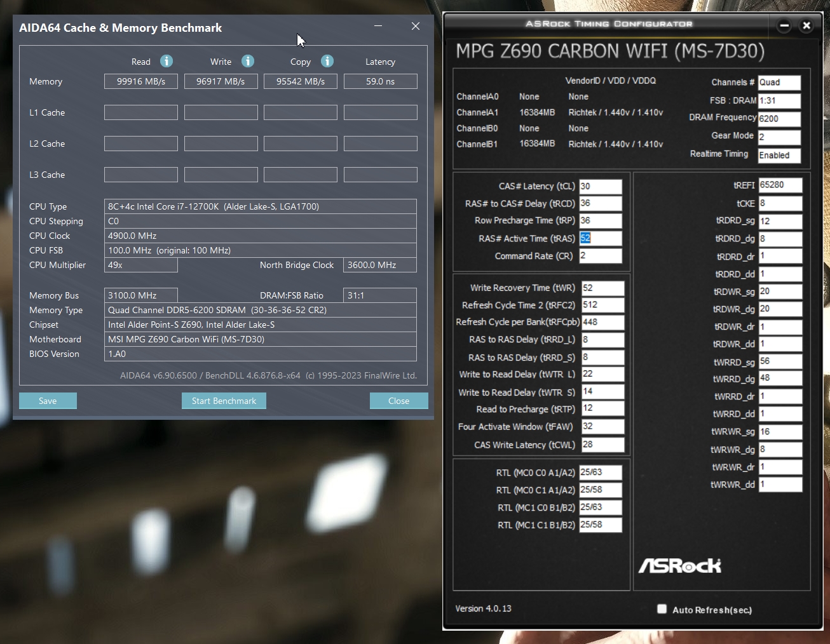Click the Memory Copy result box

click(301, 81)
